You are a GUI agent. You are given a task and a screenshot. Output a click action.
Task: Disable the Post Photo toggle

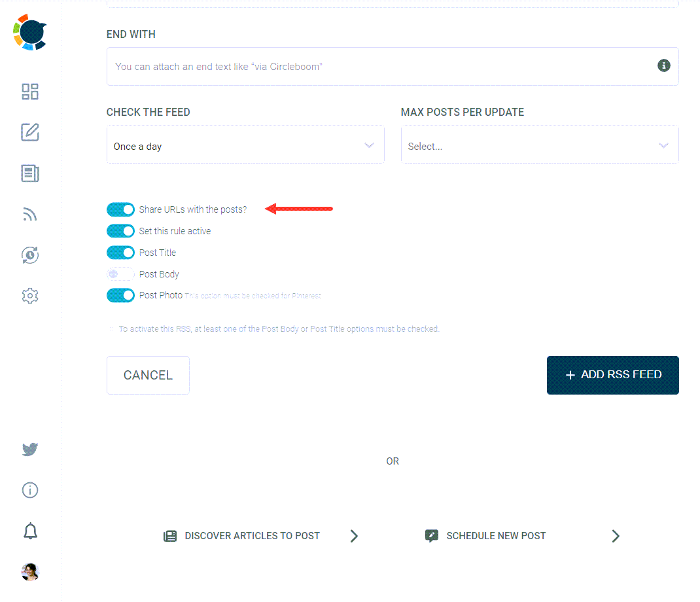[120, 295]
